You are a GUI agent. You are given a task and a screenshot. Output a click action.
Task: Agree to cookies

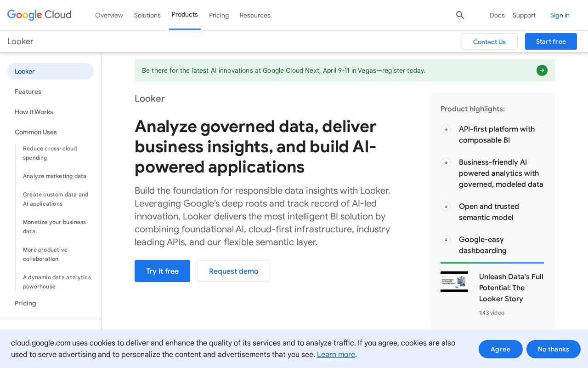pos(501,349)
